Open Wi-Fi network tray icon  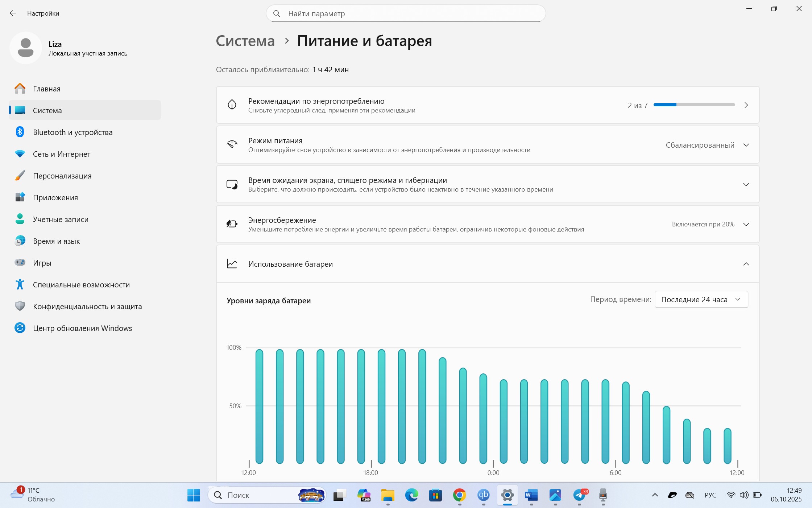[x=731, y=495]
